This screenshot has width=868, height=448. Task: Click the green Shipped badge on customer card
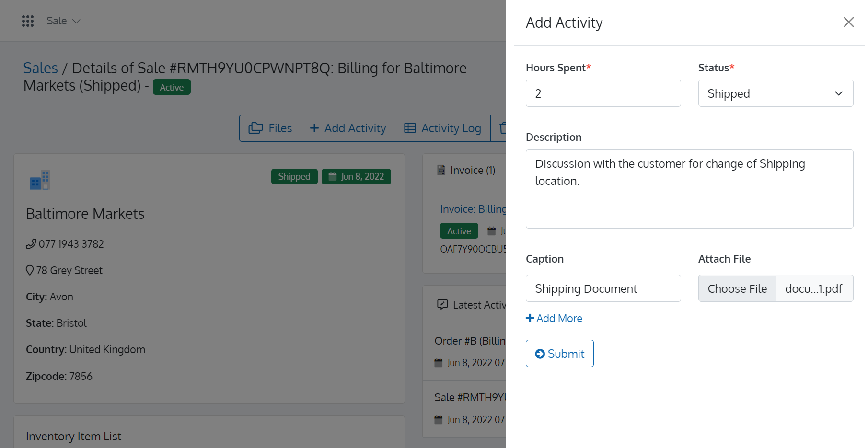(x=294, y=176)
